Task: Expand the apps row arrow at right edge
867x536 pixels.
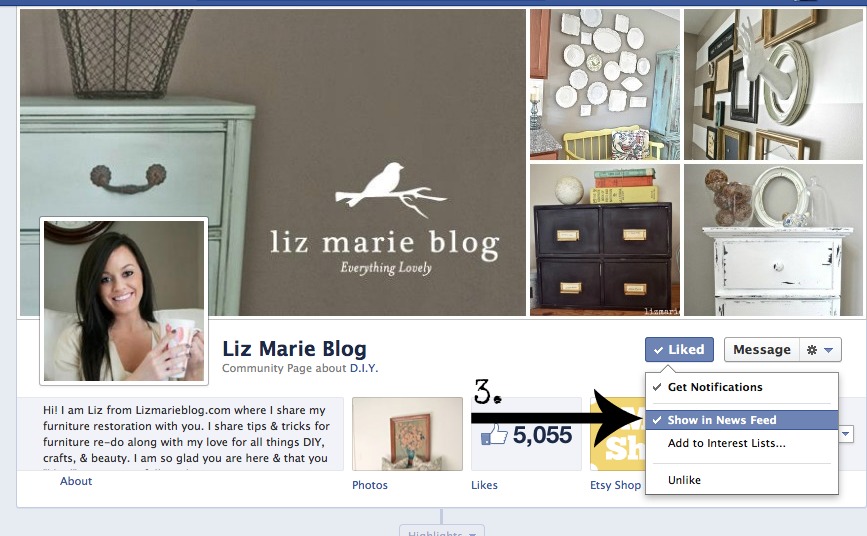Action: [x=845, y=434]
